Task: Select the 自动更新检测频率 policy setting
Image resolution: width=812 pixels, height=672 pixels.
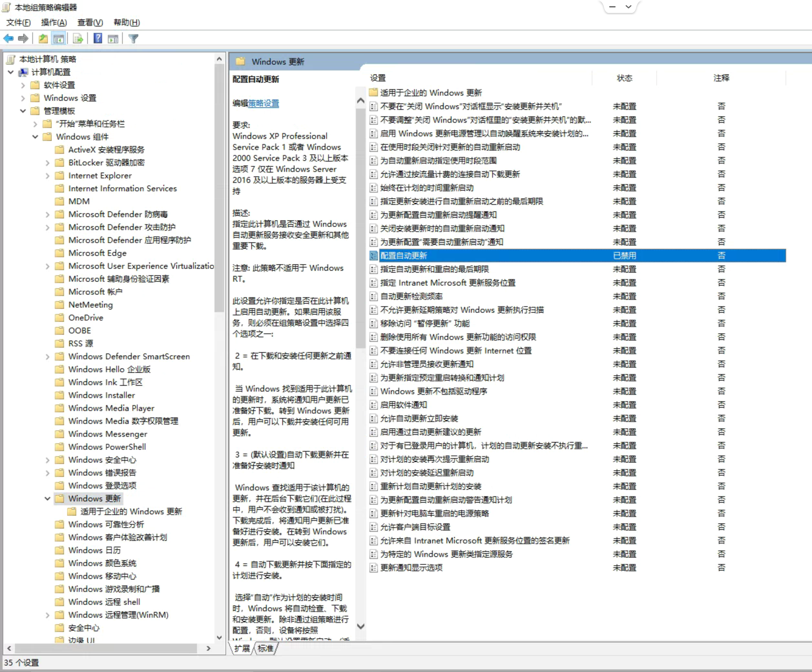Action: coord(411,296)
